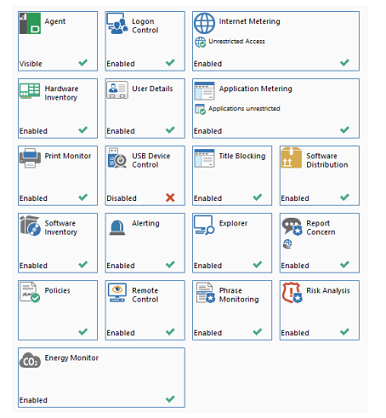Toggle the Alerting check mark
Image resolution: width=386 pixels, height=418 pixels.
pyautogui.click(x=170, y=264)
